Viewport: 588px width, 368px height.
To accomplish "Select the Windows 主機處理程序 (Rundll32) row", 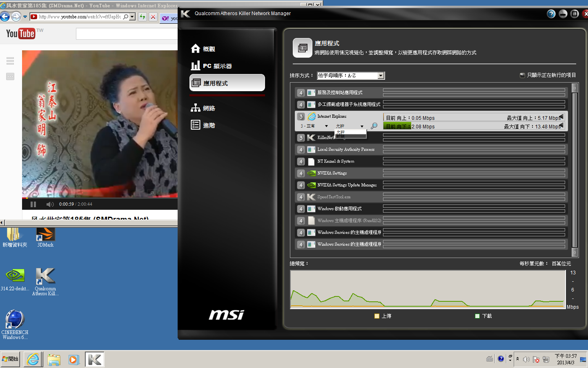I will (431, 221).
